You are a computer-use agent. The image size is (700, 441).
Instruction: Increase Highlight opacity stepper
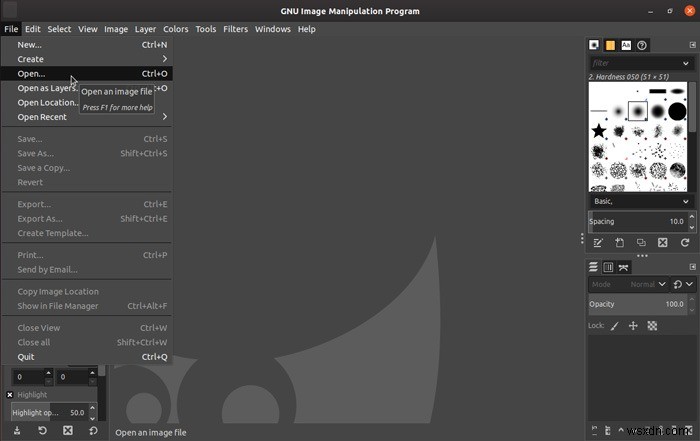click(x=92, y=408)
